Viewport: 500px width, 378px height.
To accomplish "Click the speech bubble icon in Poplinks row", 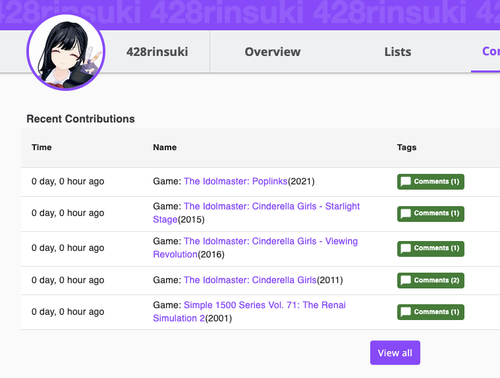I will (406, 182).
